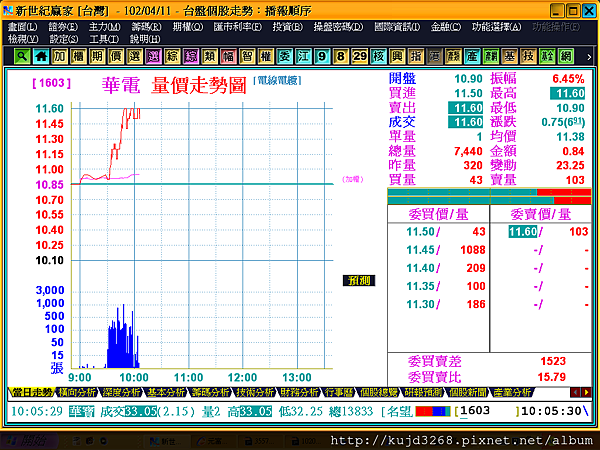
Task: Open the 國際資訊(I) menu
Action: tap(397, 27)
